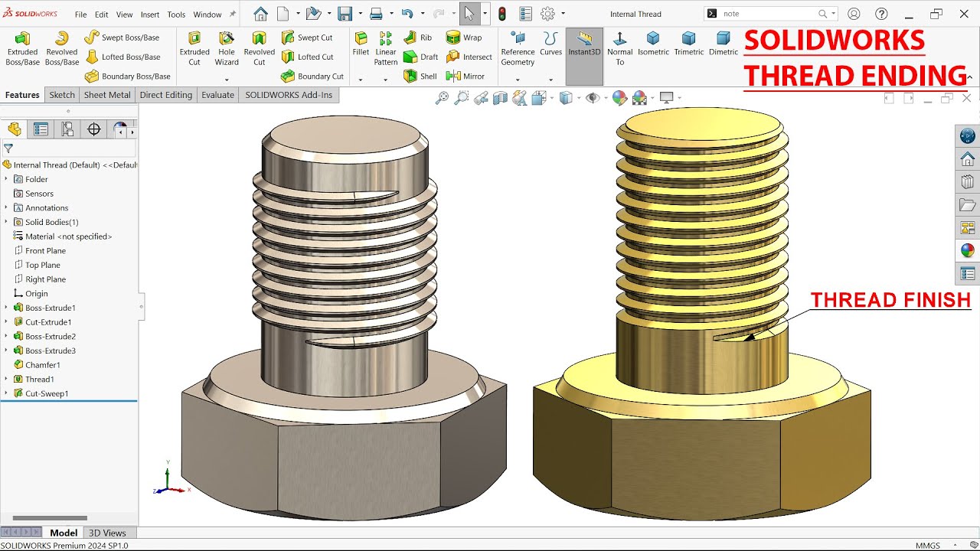Image resolution: width=980 pixels, height=551 pixels.
Task: Choose the Intersect tool
Action: tap(469, 57)
